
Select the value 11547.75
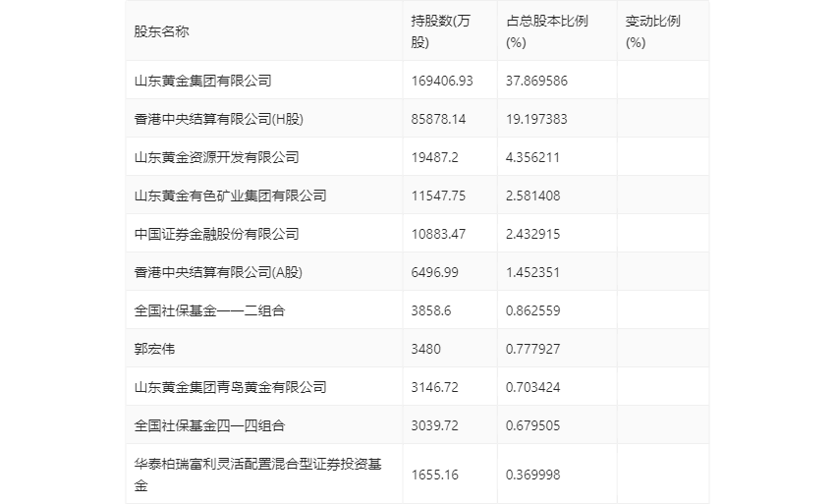pyautogui.click(x=438, y=196)
